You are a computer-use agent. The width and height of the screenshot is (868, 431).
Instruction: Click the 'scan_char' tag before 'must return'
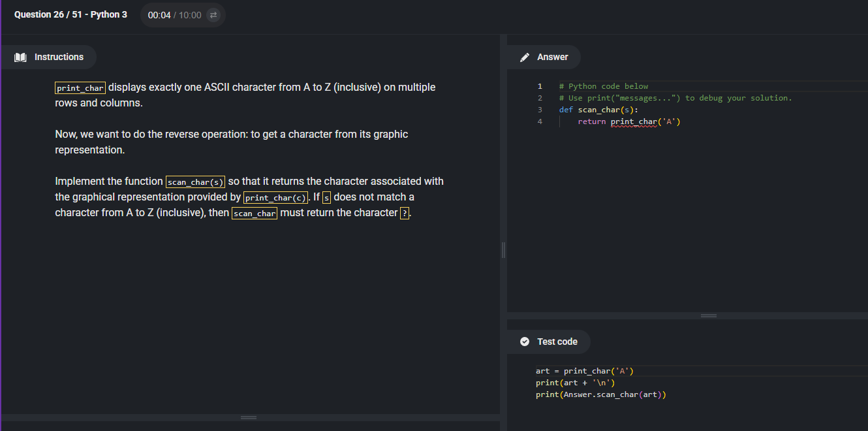255,214
